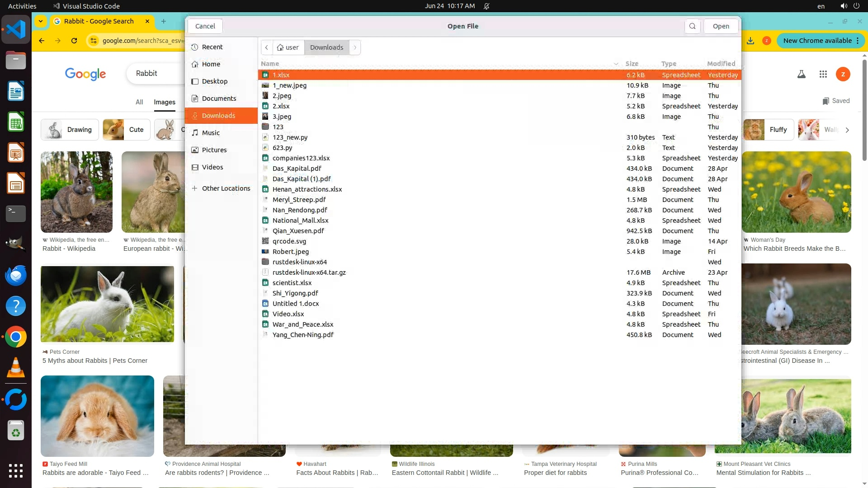Click the Chrome page reload icon
Viewport: 868px width, 488px height.
pyautogui.click(x=74, y=41)
